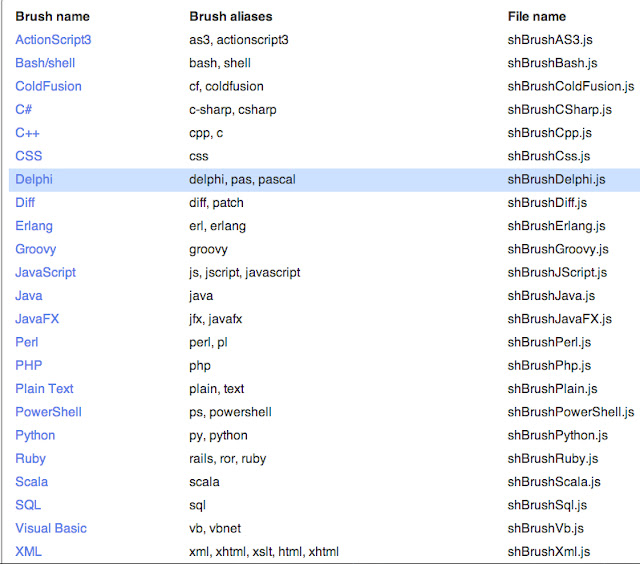
Task: Open the Erlang brush link
Action: (x=34, y=226)
